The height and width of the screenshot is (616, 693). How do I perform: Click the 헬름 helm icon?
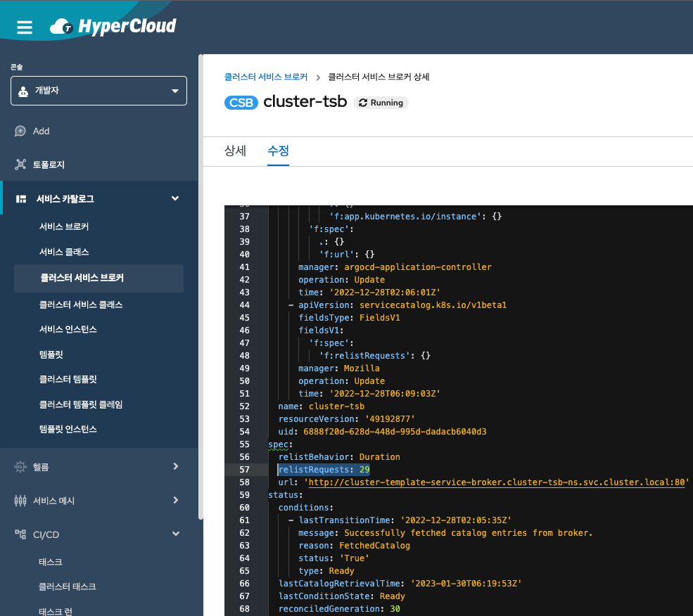20,467
